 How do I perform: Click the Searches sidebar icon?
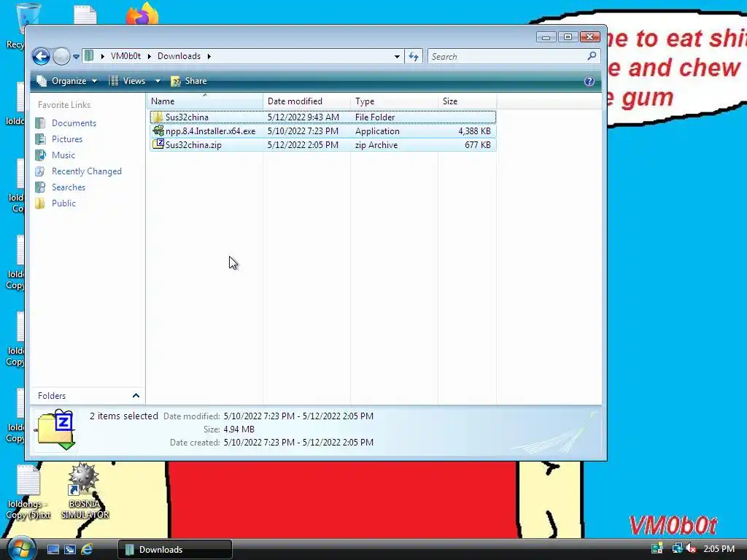point(41,187)
